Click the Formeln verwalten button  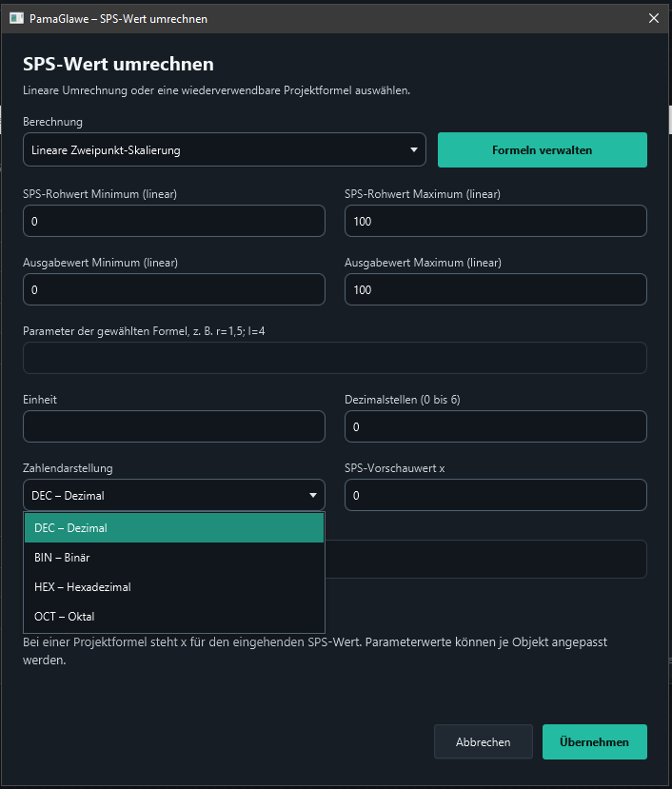coord(543,150)
